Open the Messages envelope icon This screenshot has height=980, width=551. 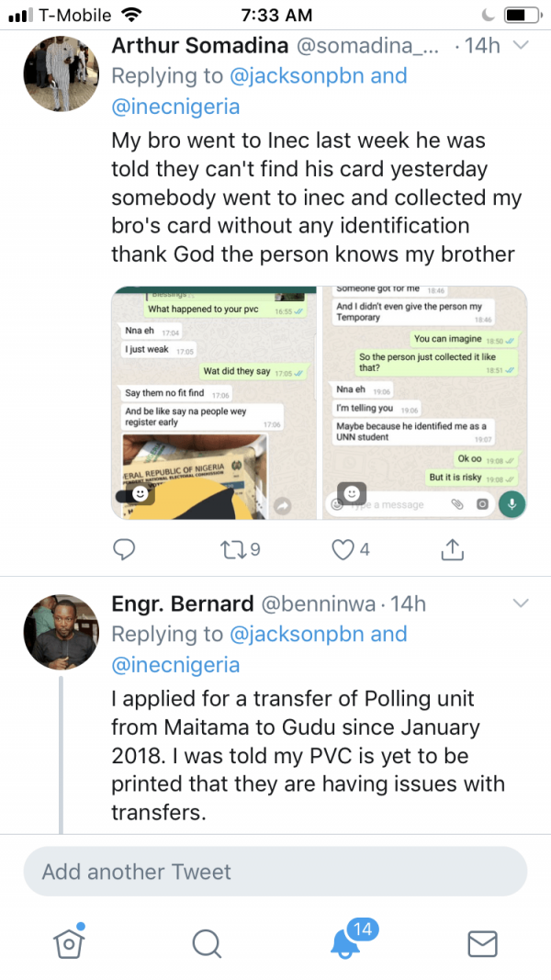[482, 944]
